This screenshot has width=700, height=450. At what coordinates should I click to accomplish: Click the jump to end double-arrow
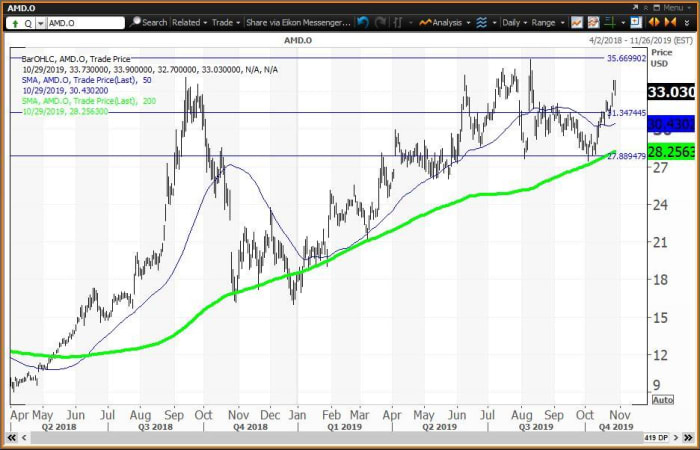click(x=688, y=438)
